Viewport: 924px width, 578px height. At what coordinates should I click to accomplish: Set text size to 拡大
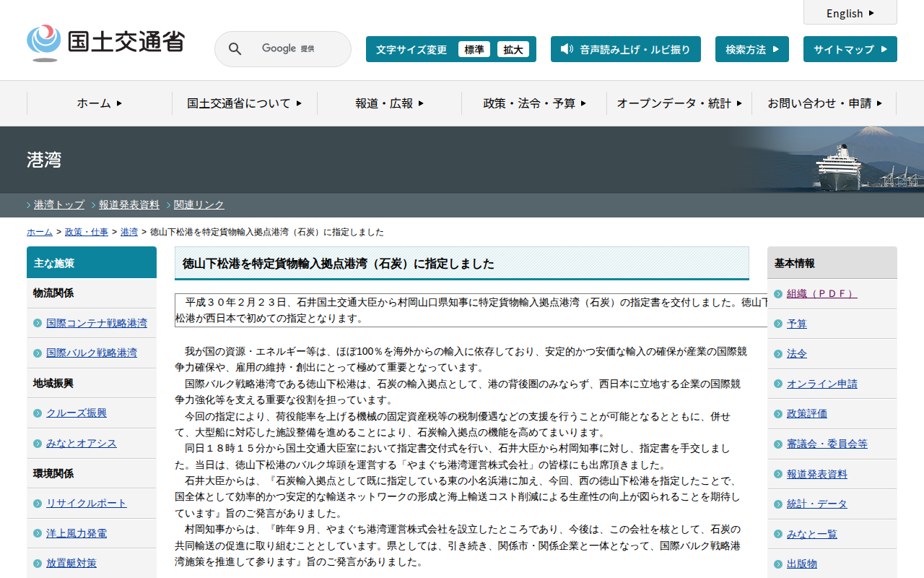[x=513, y=50]
